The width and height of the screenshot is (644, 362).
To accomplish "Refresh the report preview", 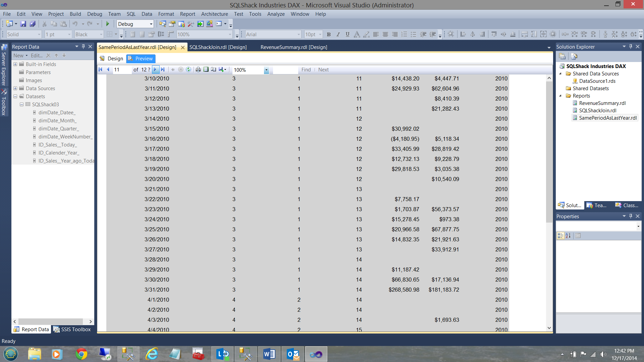I will (189, 69).
